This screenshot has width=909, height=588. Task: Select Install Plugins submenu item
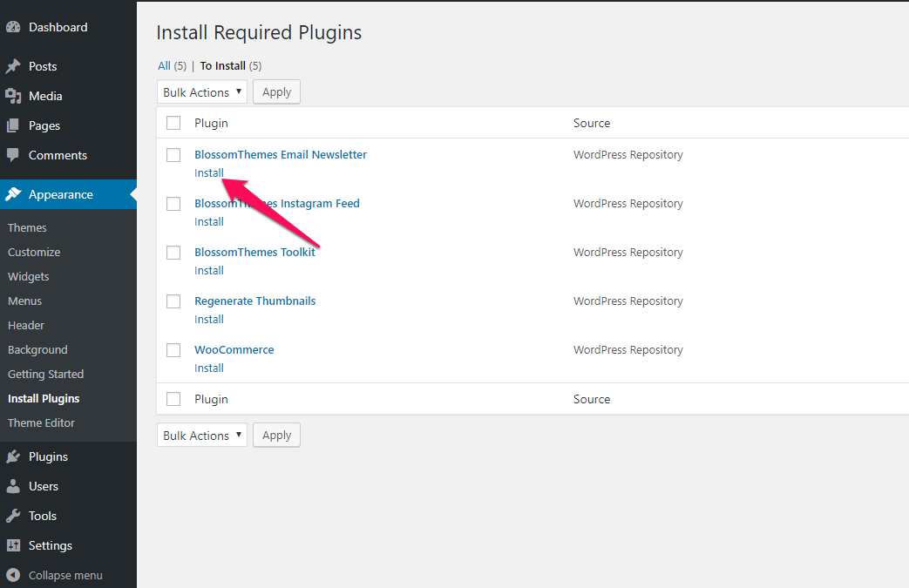(44, 399)
